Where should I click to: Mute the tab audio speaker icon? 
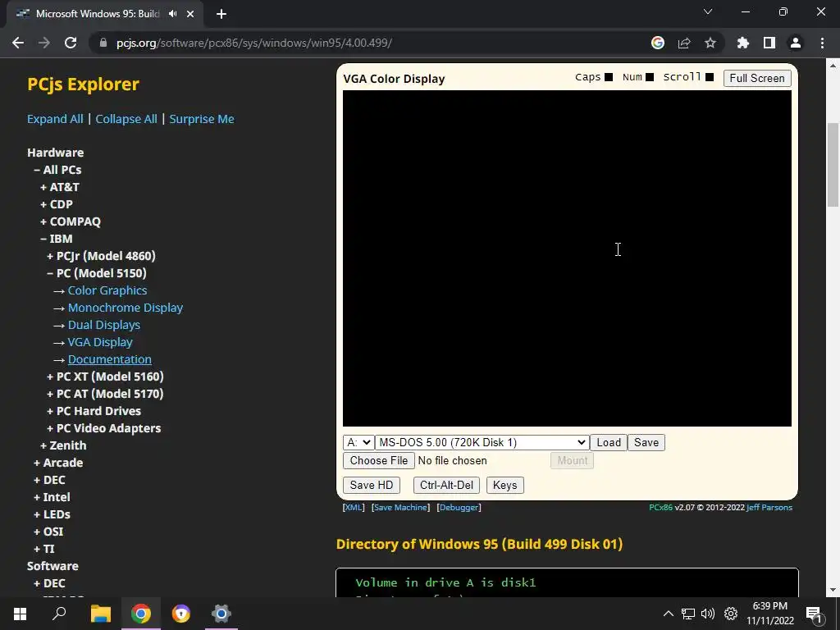pos(172,14)
